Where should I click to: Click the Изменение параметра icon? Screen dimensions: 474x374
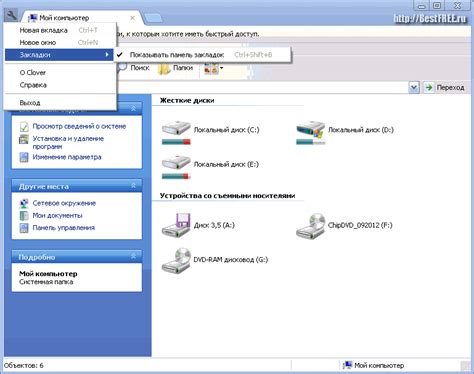24,157
